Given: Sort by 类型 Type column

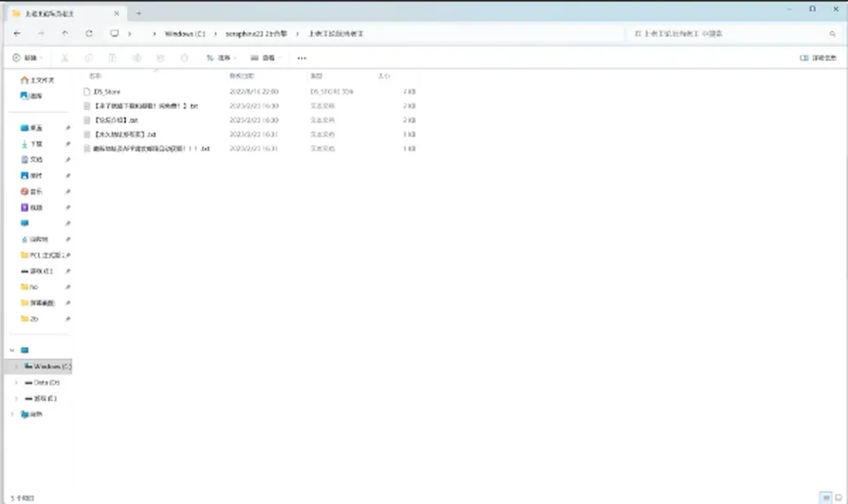Looking at the screenshot, I should 316,76.
